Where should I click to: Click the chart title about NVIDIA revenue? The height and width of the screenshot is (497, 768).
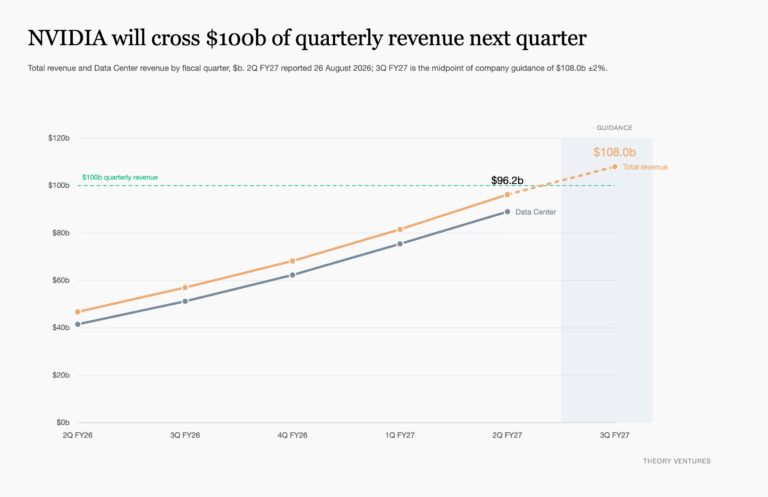307,38
